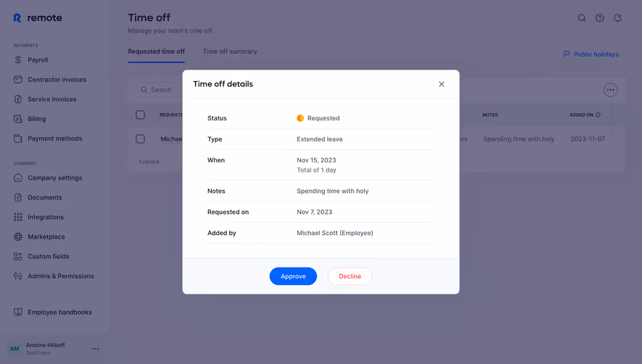Click "Nov 15, 2023" date value
This screenshot has width=642, height=364.
pyautogui.click(x=316, y=160)
